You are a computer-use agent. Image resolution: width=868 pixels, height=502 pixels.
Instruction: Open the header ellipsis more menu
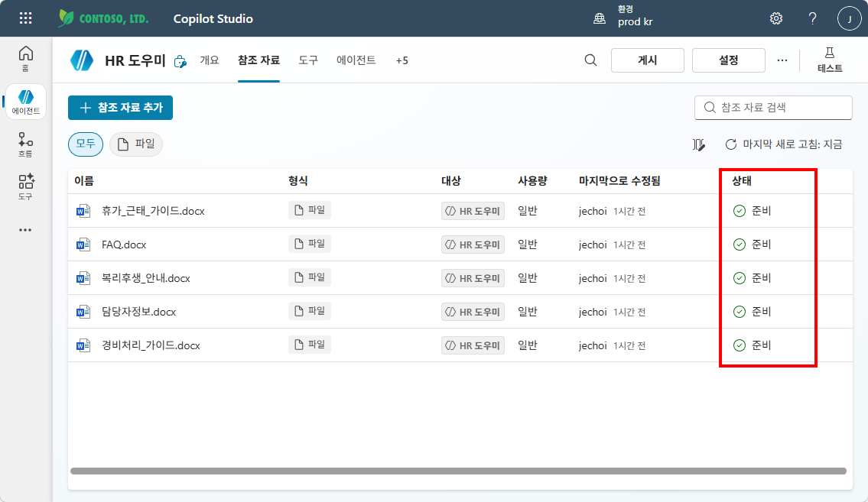782,60
